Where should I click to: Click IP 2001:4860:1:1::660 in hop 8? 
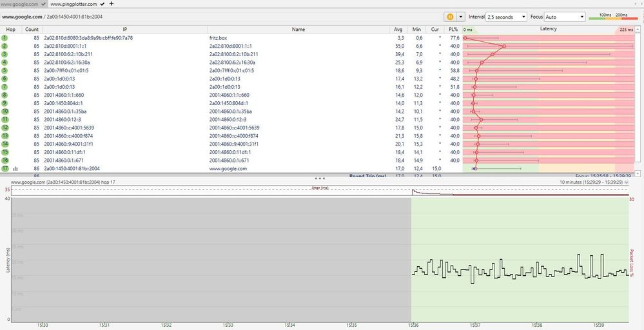(x=64, y=95)
